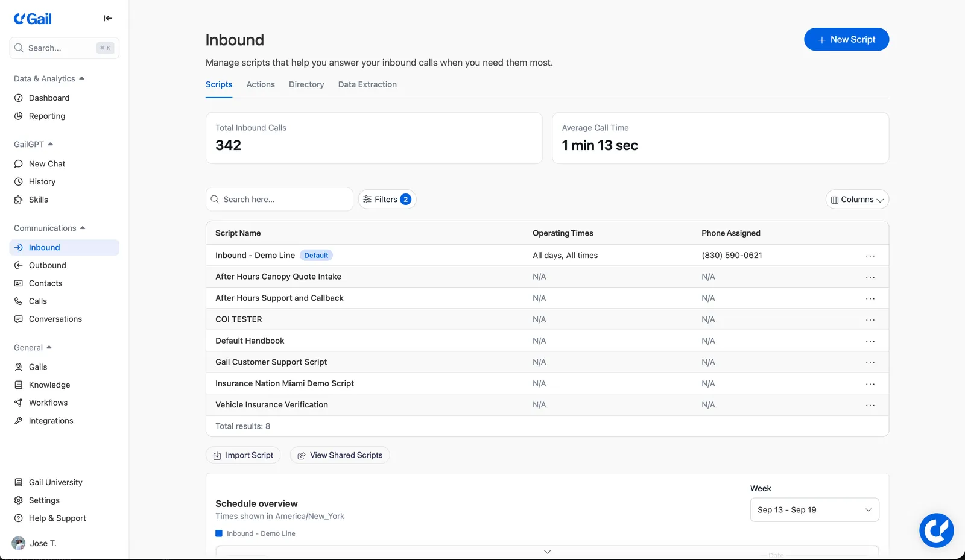Open the Integrations page
Image resolution: width=965 pixels, height=560 pixels.
51,421
